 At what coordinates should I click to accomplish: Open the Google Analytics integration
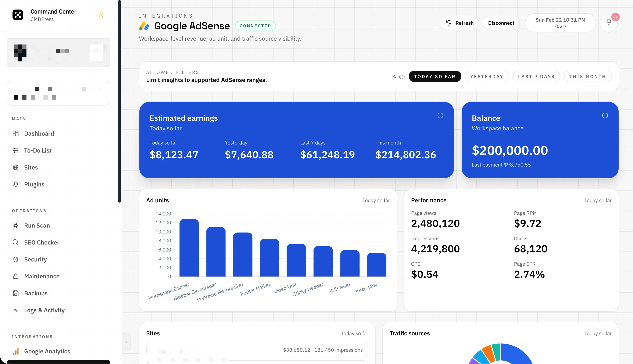tap(58, 351)
